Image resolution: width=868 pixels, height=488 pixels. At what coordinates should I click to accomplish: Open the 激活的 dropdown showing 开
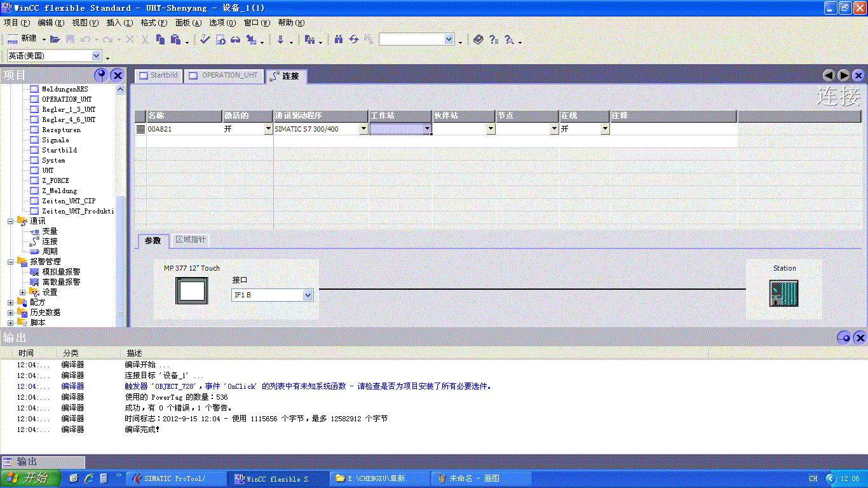pos(268,129)
